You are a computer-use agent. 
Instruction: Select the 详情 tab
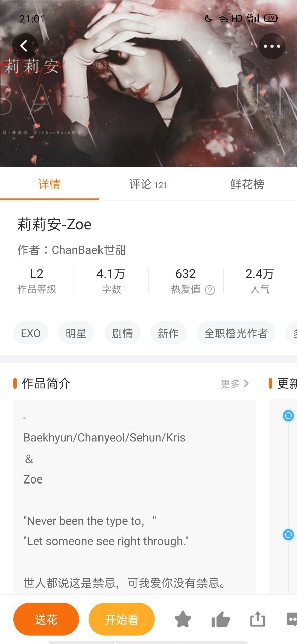tap(49, 184)
